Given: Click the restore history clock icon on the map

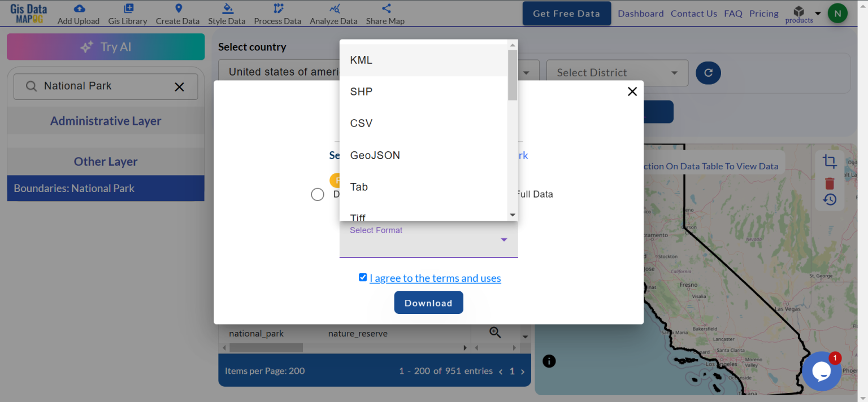Looking at the screenshot, I should point(830,199).
